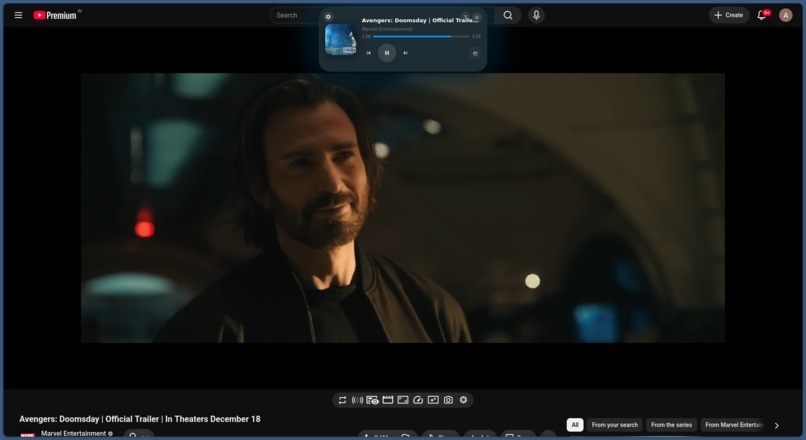Viewport: 806px width, 440px height.
Task: Take a screenshot with the camera icon
Action: [448, 400]
